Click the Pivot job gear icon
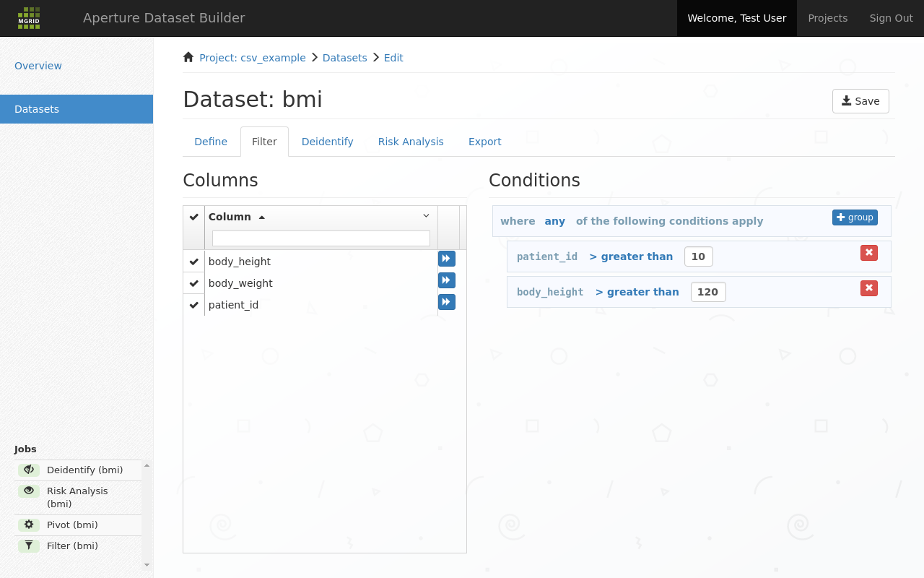This screenshot has height=578, width=924. coord(29,525)
